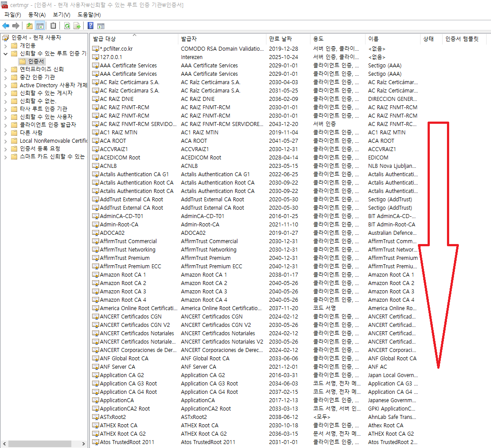Click the Export List toolbar icon

coord(77,26)
